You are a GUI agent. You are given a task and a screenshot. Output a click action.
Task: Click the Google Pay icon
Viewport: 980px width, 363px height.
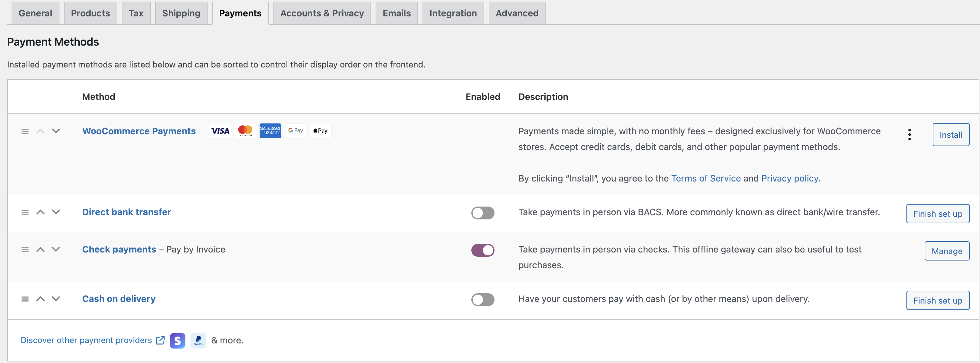click(x=295, y=131)
